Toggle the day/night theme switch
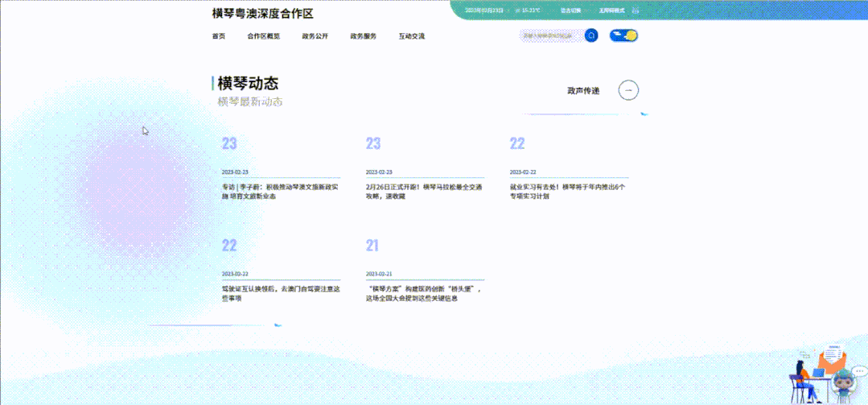 pos(623,35)
